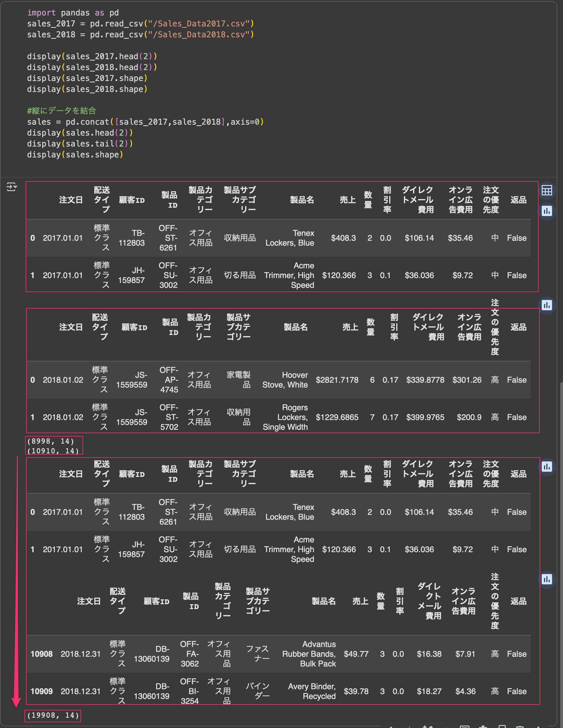Click 売上 header in second table
This screenshot has width=563, height=728.
(350, 327)
